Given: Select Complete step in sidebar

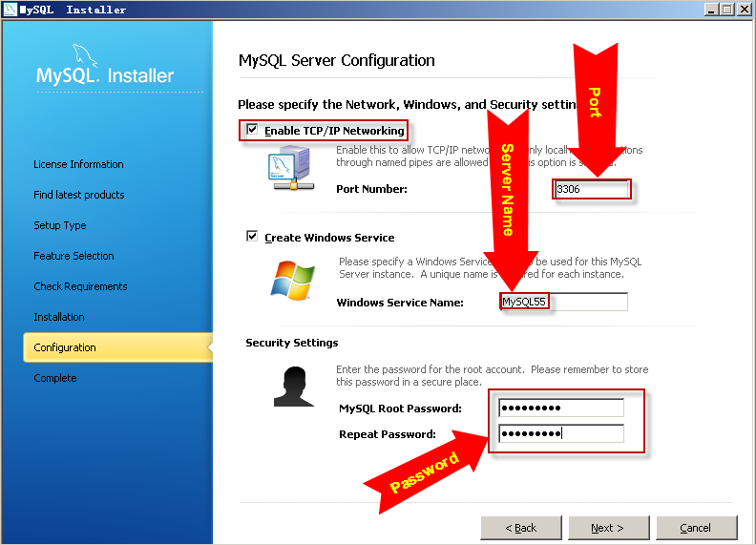Looking at the screenshot, I should (55, 378).
